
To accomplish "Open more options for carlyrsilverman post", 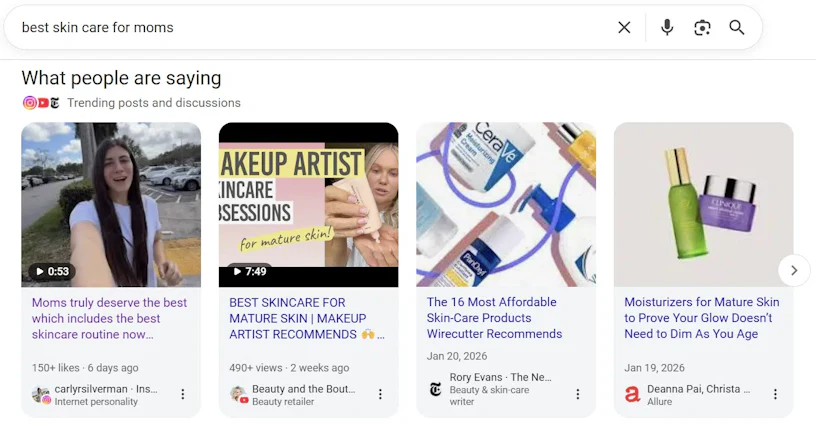I will coord(183,394).
